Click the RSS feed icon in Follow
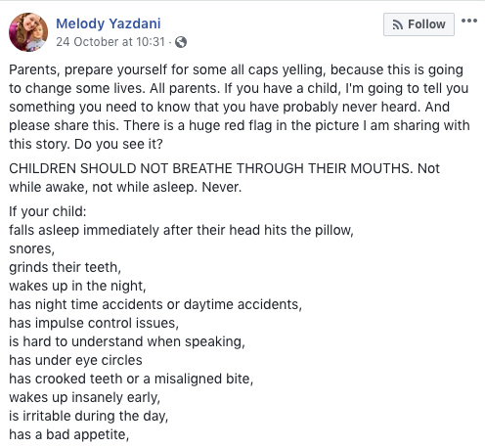The image size is (485, 448). [397, 24]
